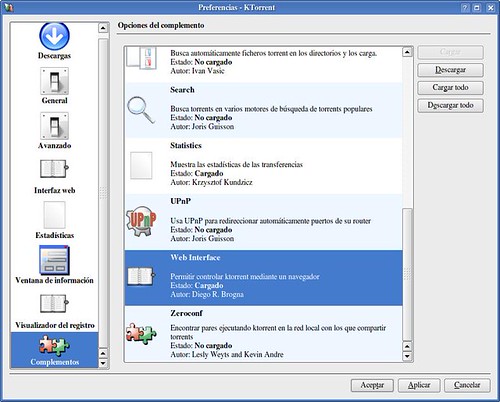Click the Visualizador del registro label

[x=54, y=325]
